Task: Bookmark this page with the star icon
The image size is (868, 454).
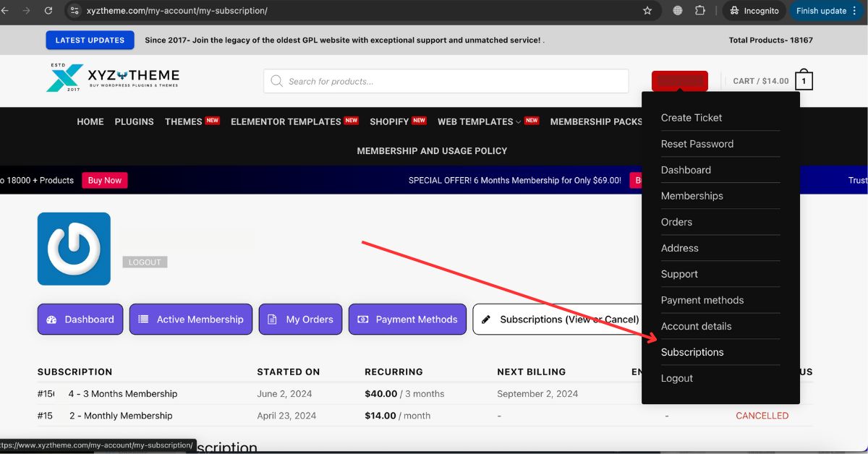Action: pos(647,11)
